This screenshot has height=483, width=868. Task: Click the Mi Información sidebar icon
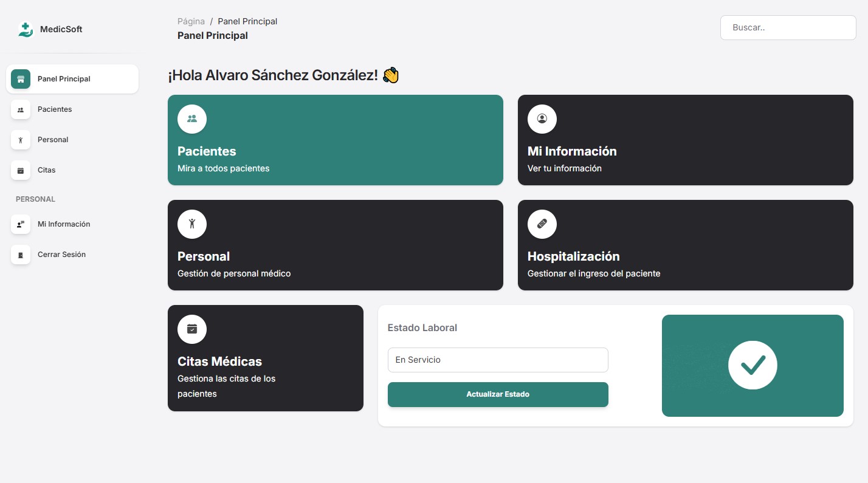[x=21, y=224]
